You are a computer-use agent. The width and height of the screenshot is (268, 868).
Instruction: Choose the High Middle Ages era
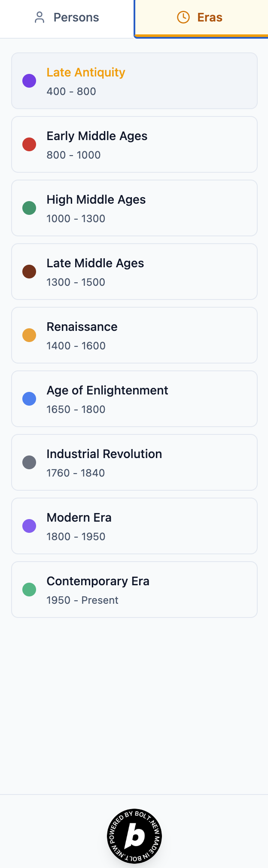click(134, 208)
